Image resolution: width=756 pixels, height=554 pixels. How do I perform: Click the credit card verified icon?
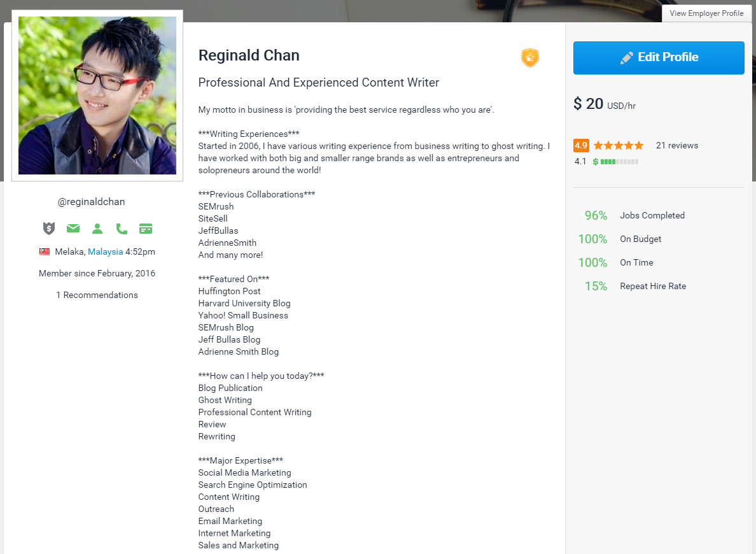tap(146, 228)
